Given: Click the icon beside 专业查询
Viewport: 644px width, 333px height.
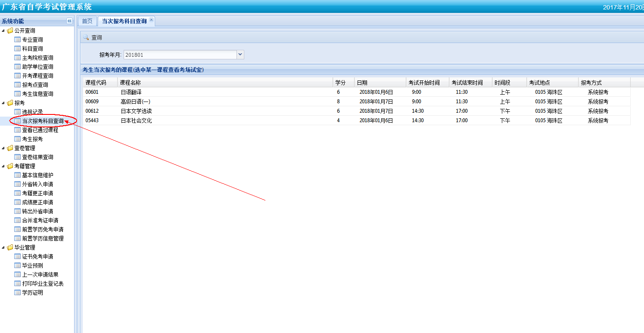Looking at the screenshot, I should pos(18,40).
